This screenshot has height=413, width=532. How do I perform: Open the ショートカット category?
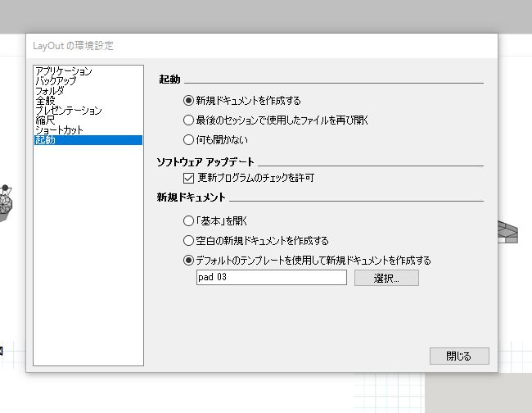click(x=88, y=130)
